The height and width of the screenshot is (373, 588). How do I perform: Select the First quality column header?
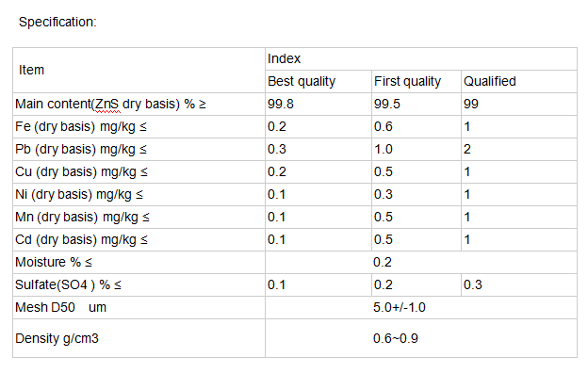(x=416, y=81)
